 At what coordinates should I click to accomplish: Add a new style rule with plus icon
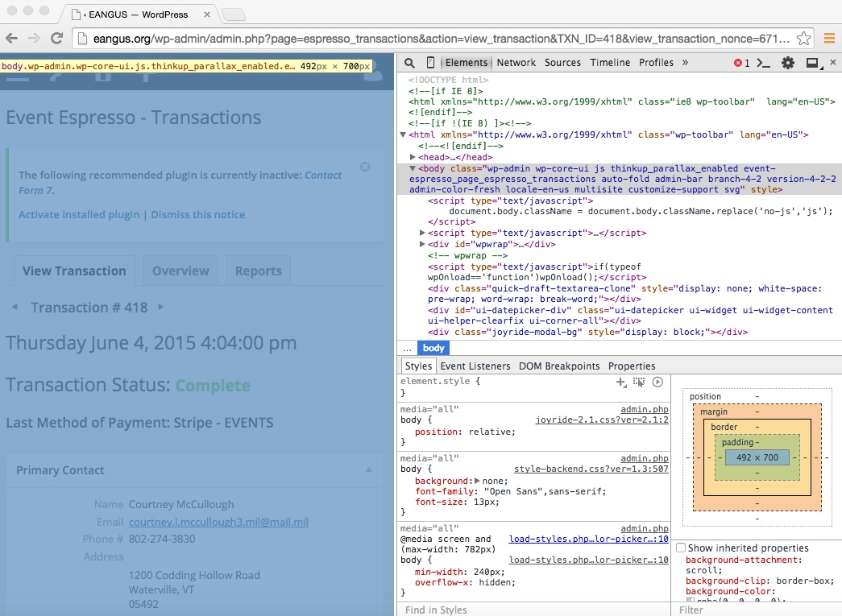coord(620,382)
